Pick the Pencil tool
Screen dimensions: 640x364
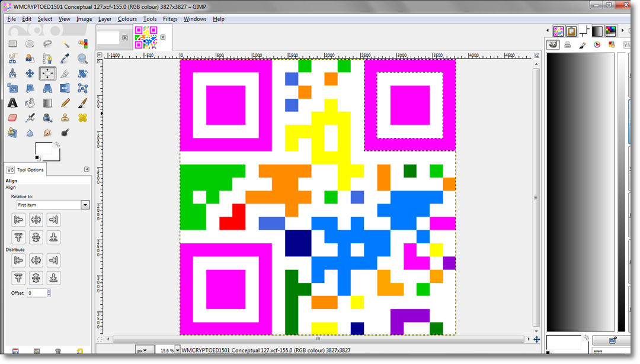click(x=65, y=103)
